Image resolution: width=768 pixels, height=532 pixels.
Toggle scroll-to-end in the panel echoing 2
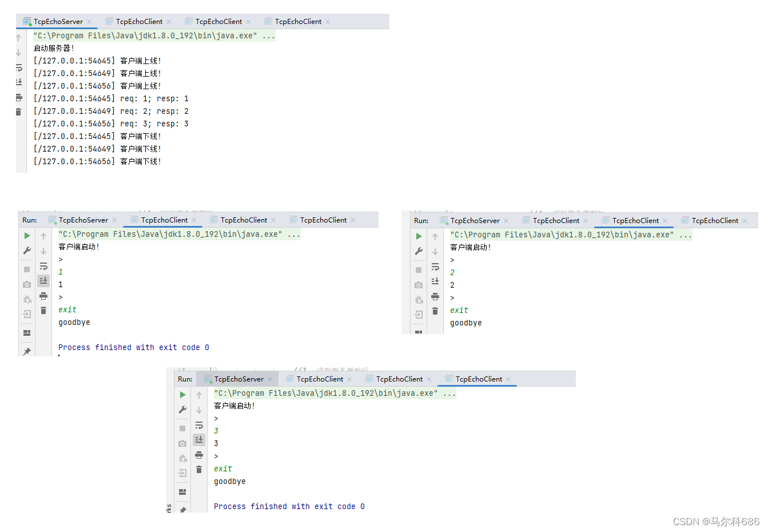(x=435, y=281)
